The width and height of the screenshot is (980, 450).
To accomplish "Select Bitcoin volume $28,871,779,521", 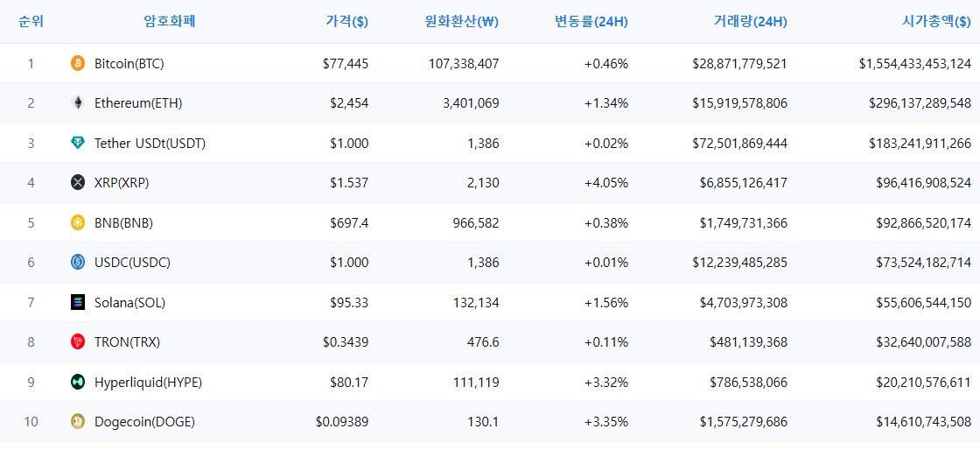I will click(x=740, y=63).
